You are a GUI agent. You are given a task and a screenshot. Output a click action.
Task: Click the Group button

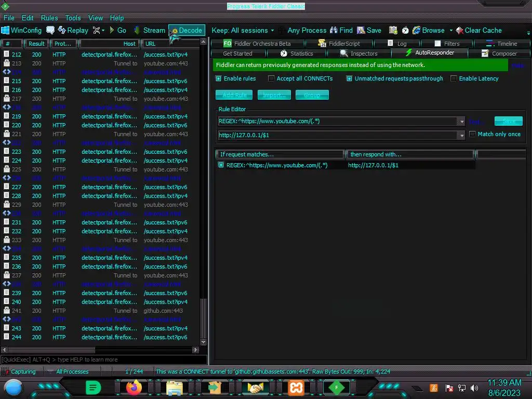(312, 95)
